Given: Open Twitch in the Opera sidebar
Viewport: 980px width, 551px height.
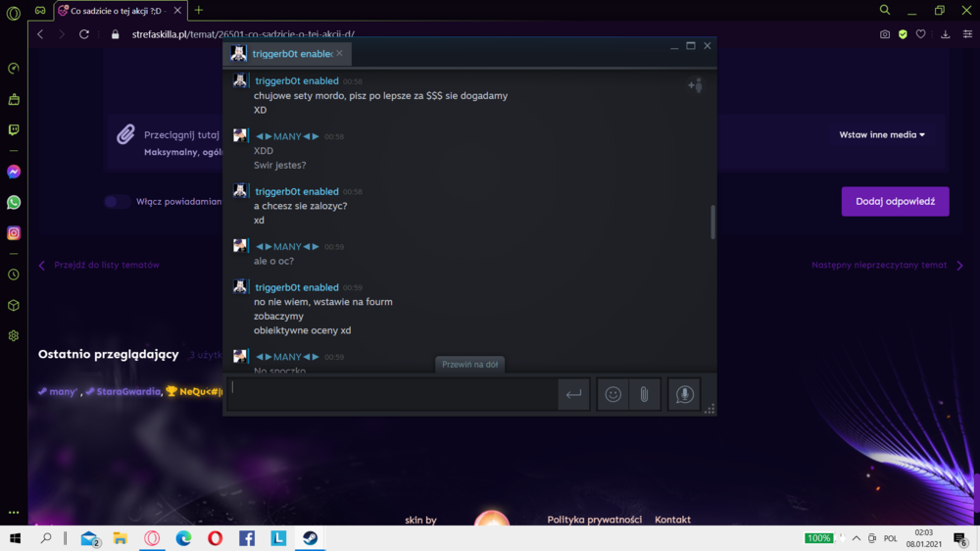Looking at the screenshot, I should [x=13, y=129].
